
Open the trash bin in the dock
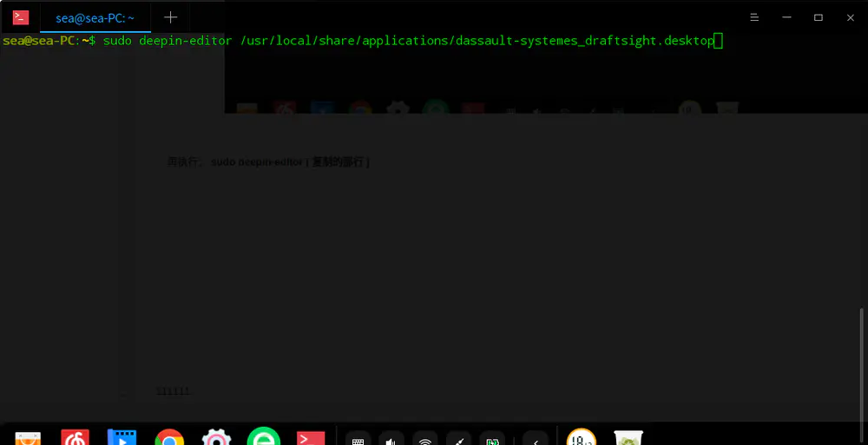(628, 439)
